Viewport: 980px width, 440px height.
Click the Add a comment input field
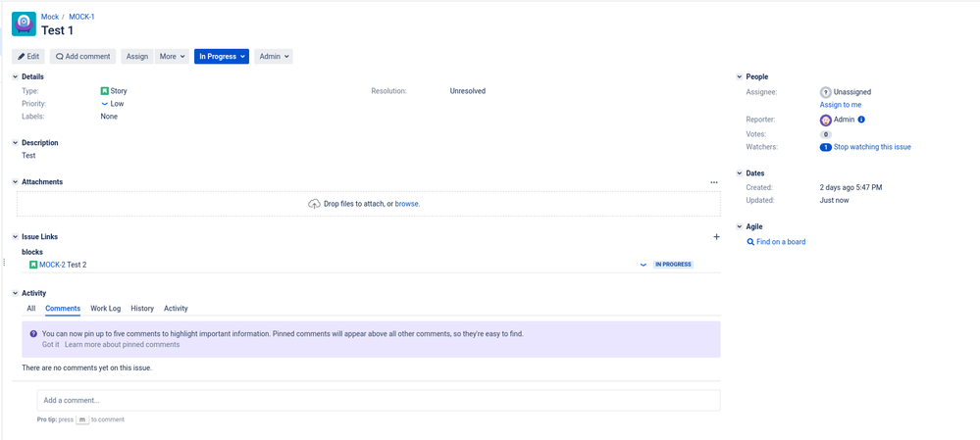(x=379, y=401)
